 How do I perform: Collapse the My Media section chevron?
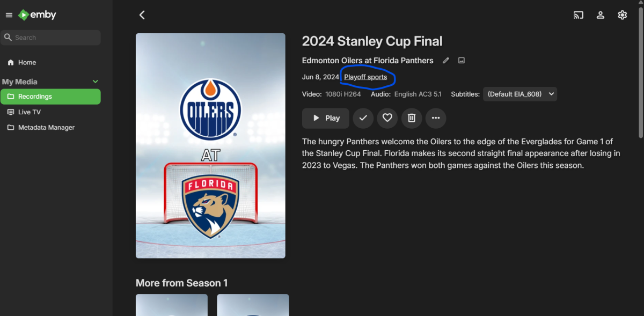coord(96,82)
